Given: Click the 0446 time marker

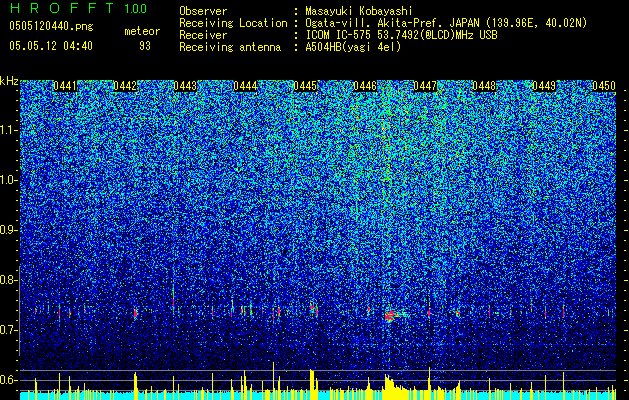Looking at the screenshot, I should point(365,86).
